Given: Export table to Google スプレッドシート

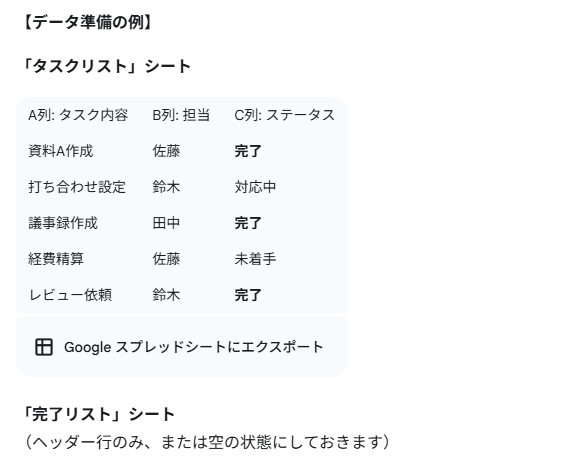Looking at the screenshot, I should coord(182,347).
